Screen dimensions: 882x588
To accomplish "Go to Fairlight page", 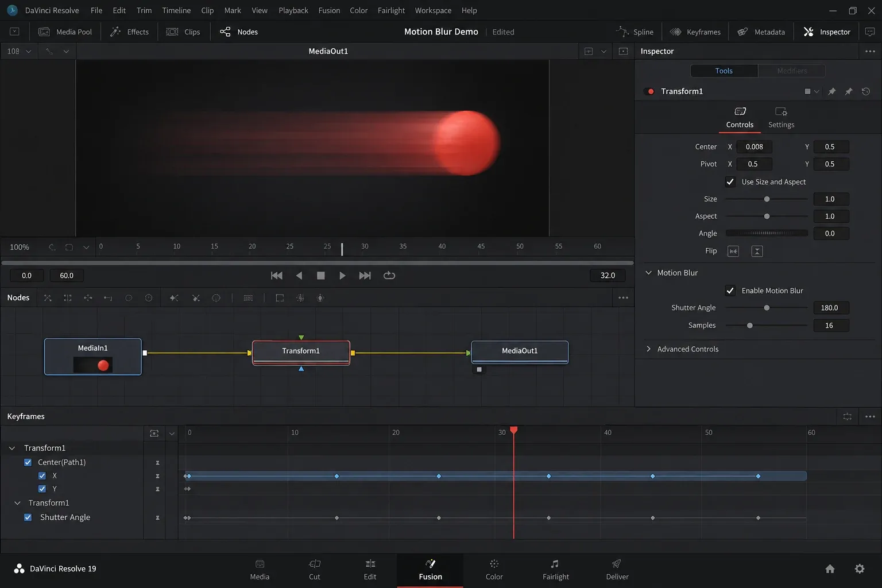I will point(555,570).
